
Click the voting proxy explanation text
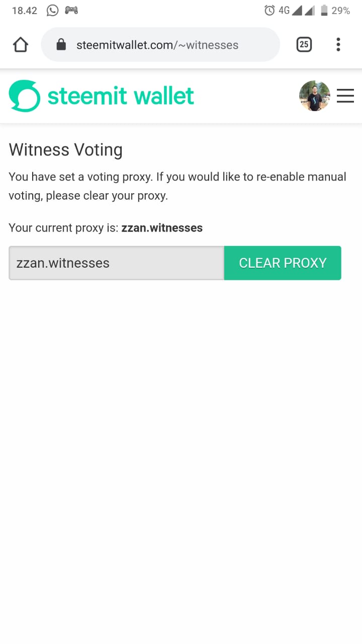pyautogui.click(x=177, y=186)
